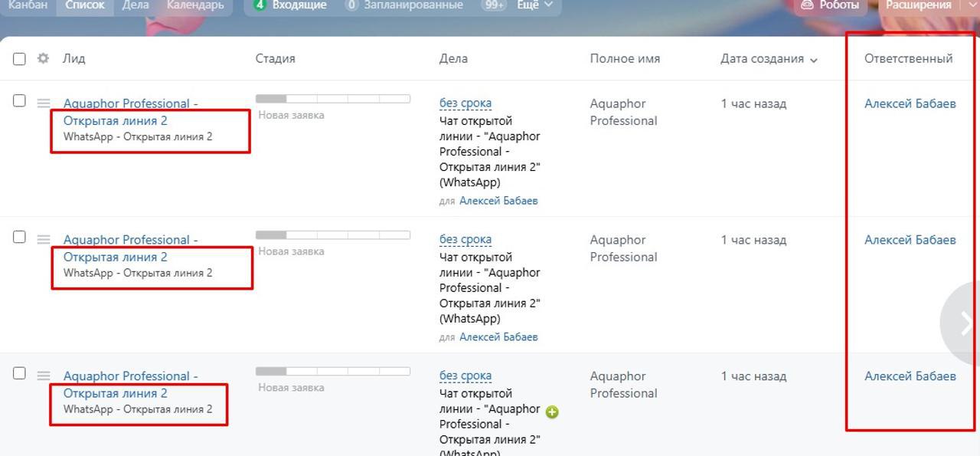Viewport: 980px width, 456px height.
Task: Switch to the Календарь view tab
Action: 195,5
